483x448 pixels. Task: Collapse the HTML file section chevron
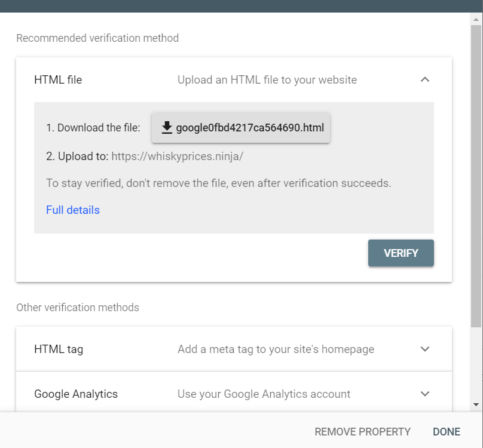425,79
